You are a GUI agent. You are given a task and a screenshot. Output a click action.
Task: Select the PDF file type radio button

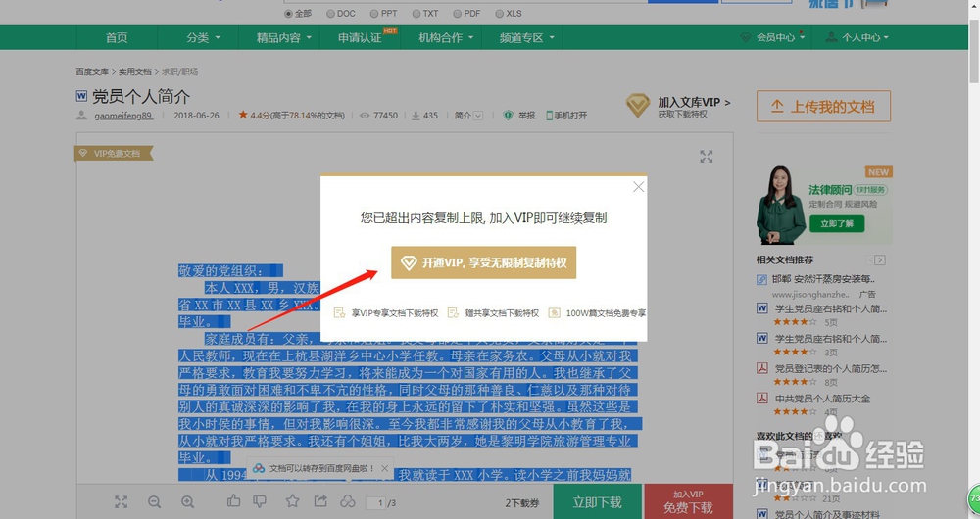[458, 13]
